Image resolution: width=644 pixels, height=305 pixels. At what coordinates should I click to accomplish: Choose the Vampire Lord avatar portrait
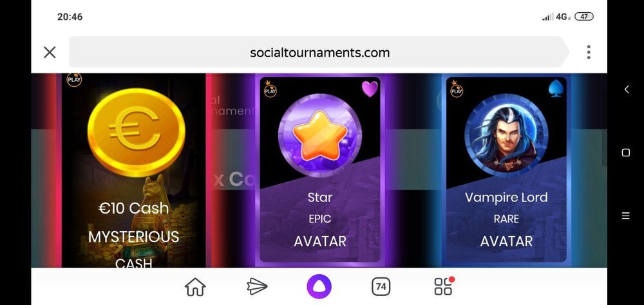coord(506,136)
